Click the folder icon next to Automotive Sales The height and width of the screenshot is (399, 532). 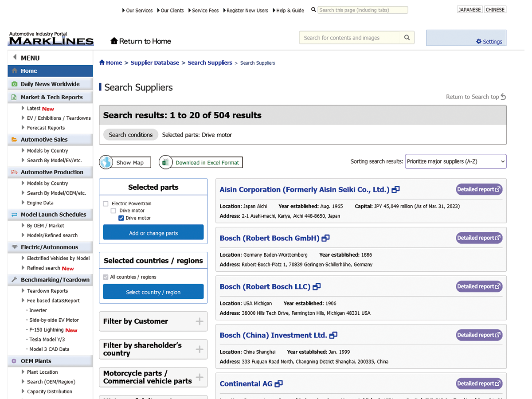click(x=15, y=139)
